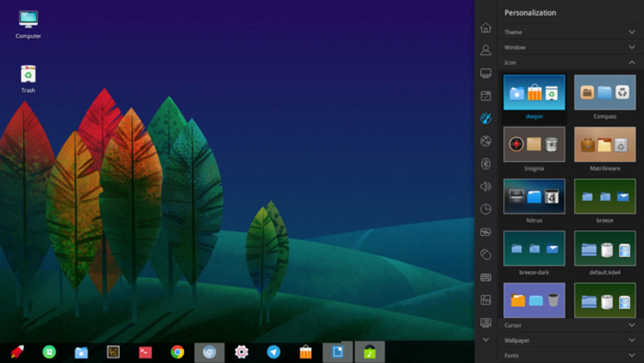
Task: Open the Sound speaker icon in sidebar
Action: point(485,186)
